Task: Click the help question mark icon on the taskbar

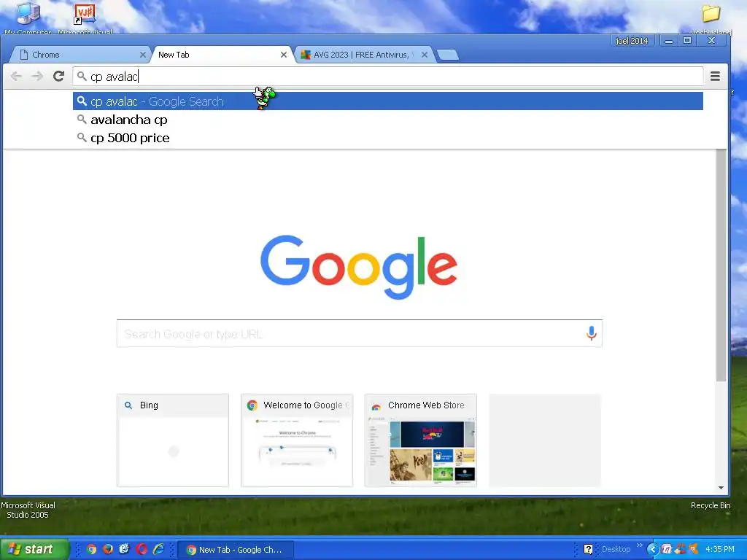Action: [589, 550]
